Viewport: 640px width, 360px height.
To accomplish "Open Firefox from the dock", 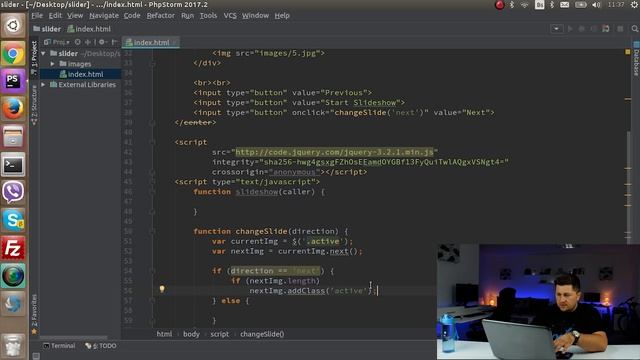I will 13,109.
